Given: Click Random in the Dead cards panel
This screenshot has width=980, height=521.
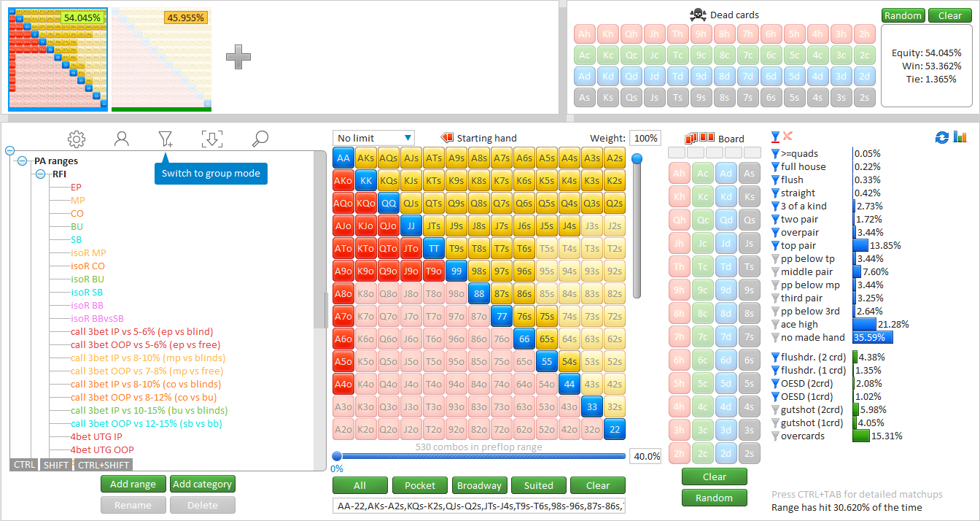Looking at the screenshot, I should [903, 15].
